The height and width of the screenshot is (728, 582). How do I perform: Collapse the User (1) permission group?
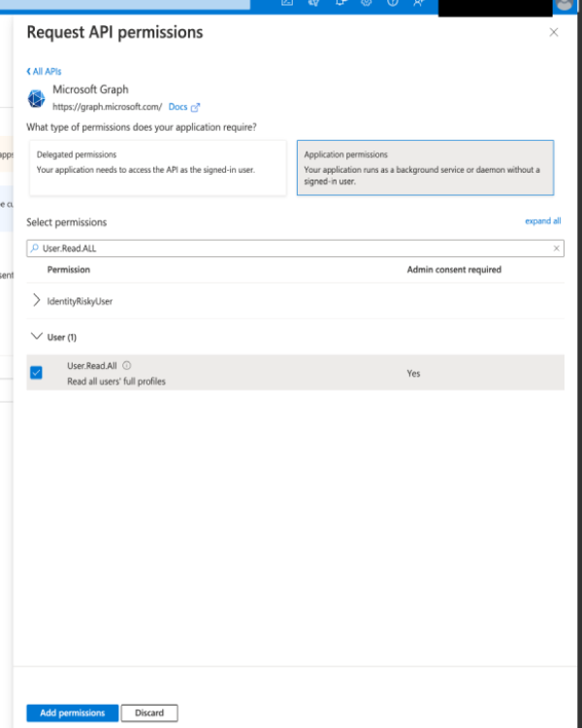point(36,336)
